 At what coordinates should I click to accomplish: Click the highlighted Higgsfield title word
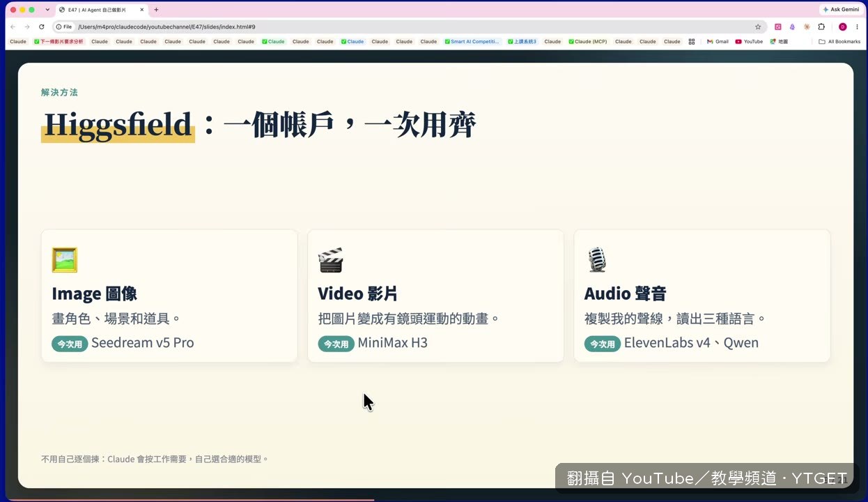click(x=118, y=125)
